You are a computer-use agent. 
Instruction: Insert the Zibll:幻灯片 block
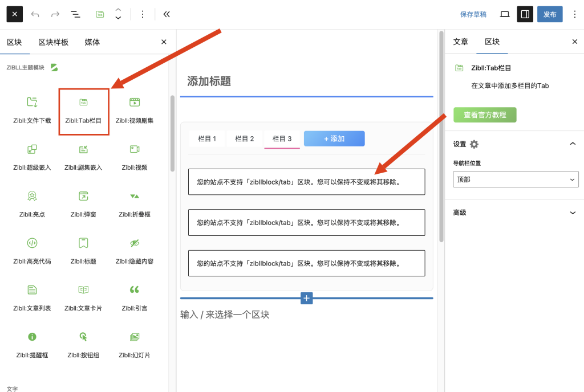click(x=135, y=345)
